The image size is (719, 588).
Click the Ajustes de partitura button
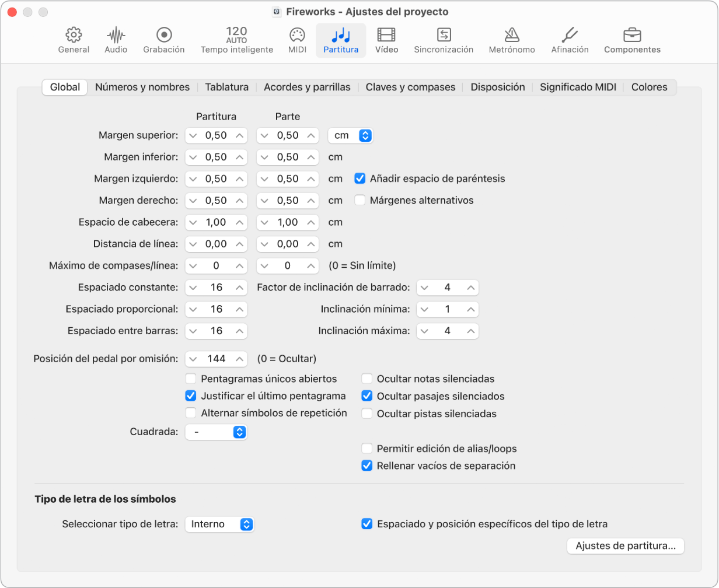point(626,546)
